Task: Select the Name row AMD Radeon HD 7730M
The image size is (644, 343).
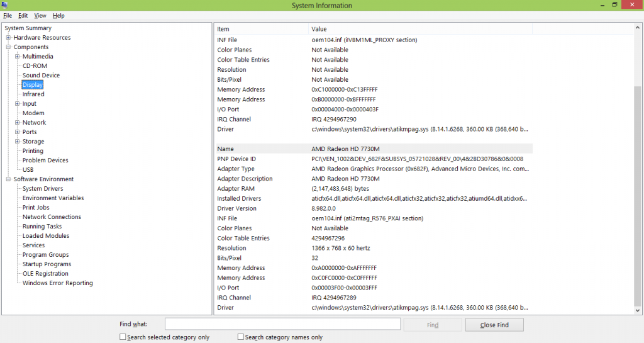Action: 374,149
